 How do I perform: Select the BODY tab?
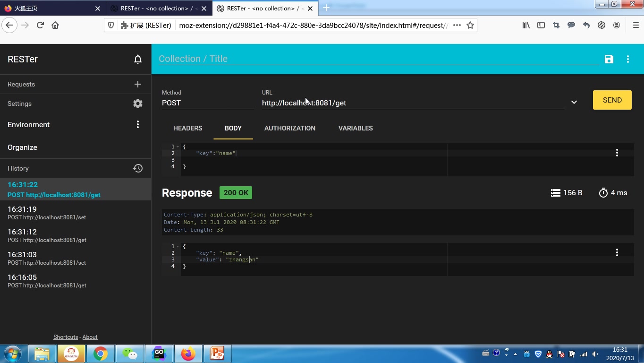click(x=233, y=128)
